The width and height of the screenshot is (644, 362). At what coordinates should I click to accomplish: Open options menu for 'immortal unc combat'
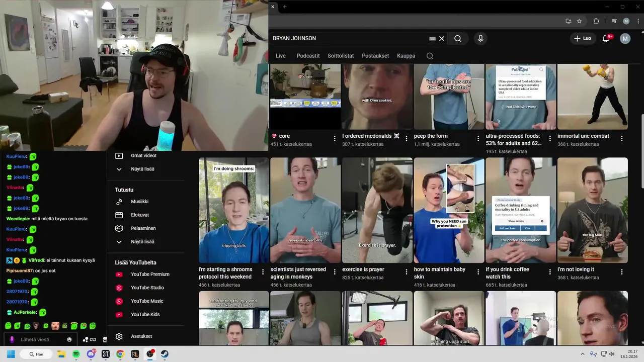pos(622,138)
